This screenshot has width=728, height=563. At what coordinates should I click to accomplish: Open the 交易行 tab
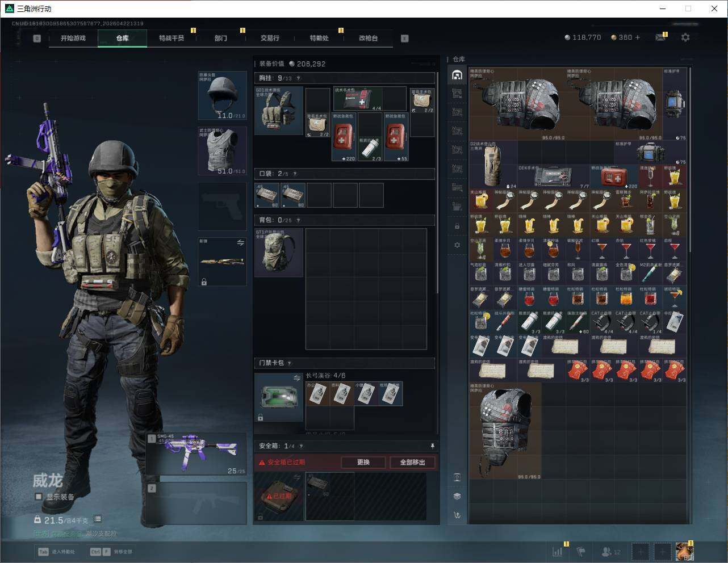point(270,38)
